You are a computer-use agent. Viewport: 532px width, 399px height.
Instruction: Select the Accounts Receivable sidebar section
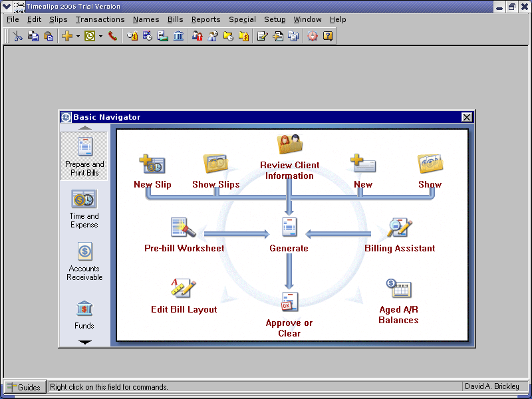click(84, 259)
